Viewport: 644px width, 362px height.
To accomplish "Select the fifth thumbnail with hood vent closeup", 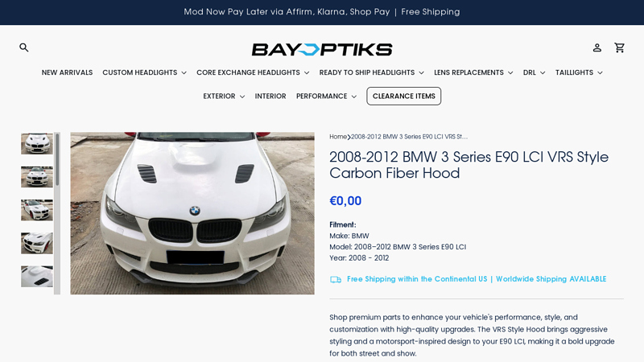I will [x=37, y=276].
